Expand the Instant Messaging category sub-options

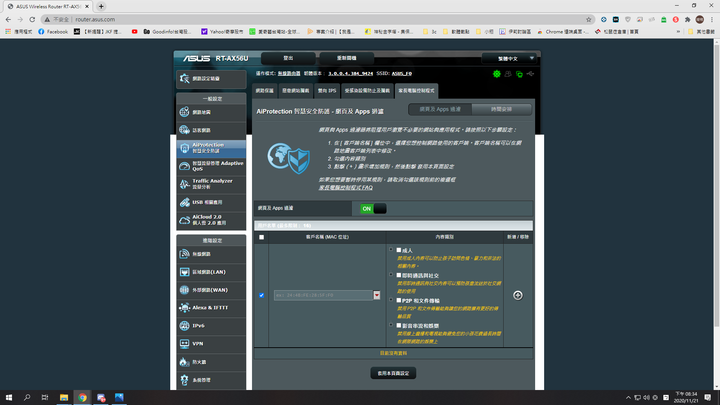pyautogui.click(x=391, y=275)
